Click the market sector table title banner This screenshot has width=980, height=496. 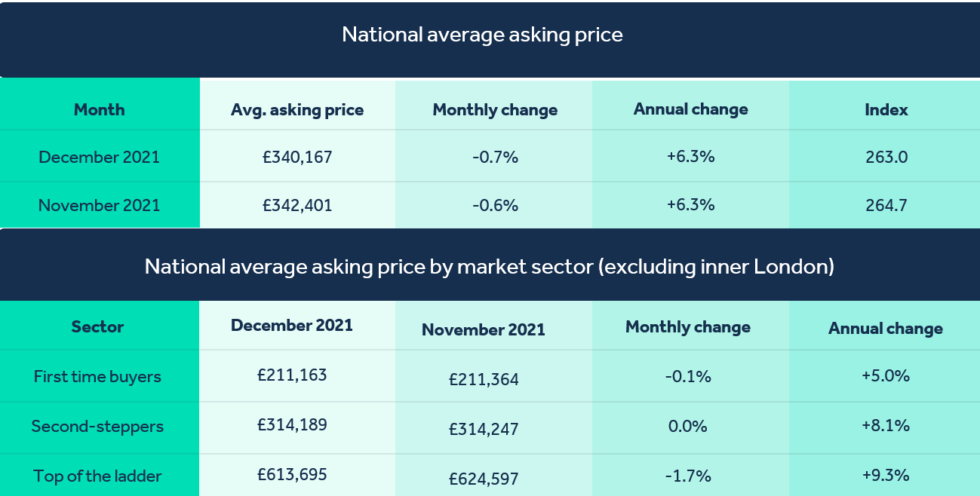tap(489, 267)
